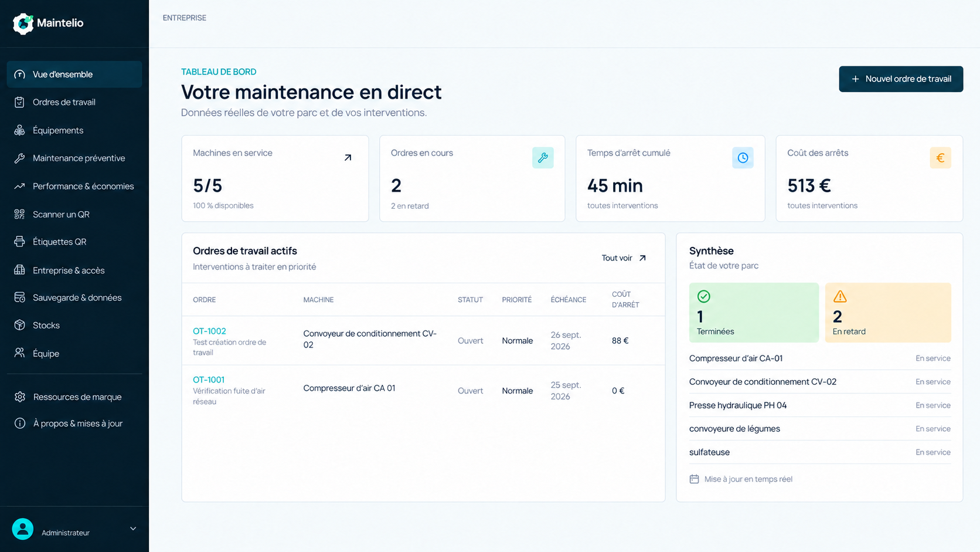
Task: Click the arrow icon on Machines en service card
Action: click(348, 158)
